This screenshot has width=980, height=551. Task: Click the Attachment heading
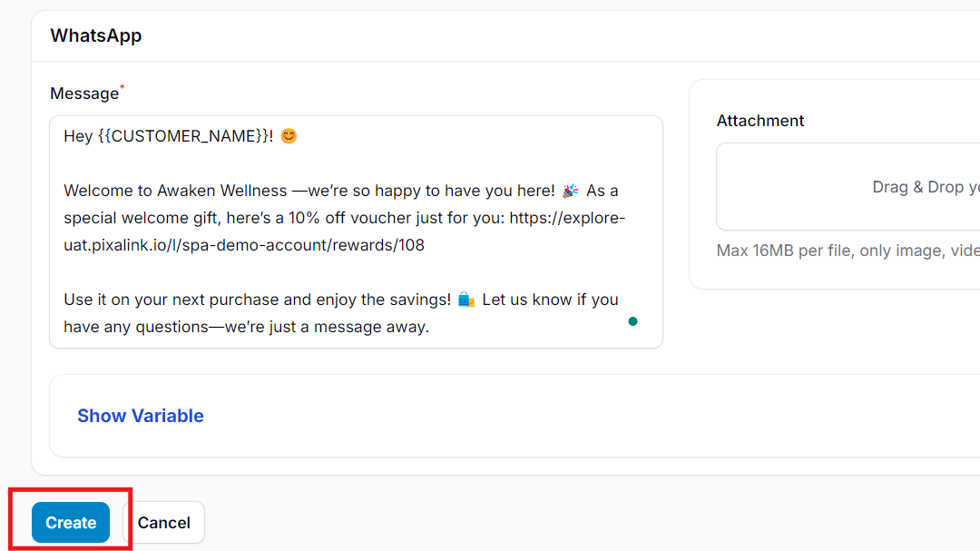point(760,121)
